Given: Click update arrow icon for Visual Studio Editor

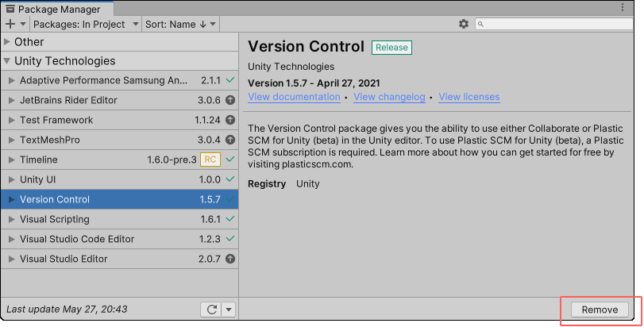Looking at the screenshot, I should point(230,259).
